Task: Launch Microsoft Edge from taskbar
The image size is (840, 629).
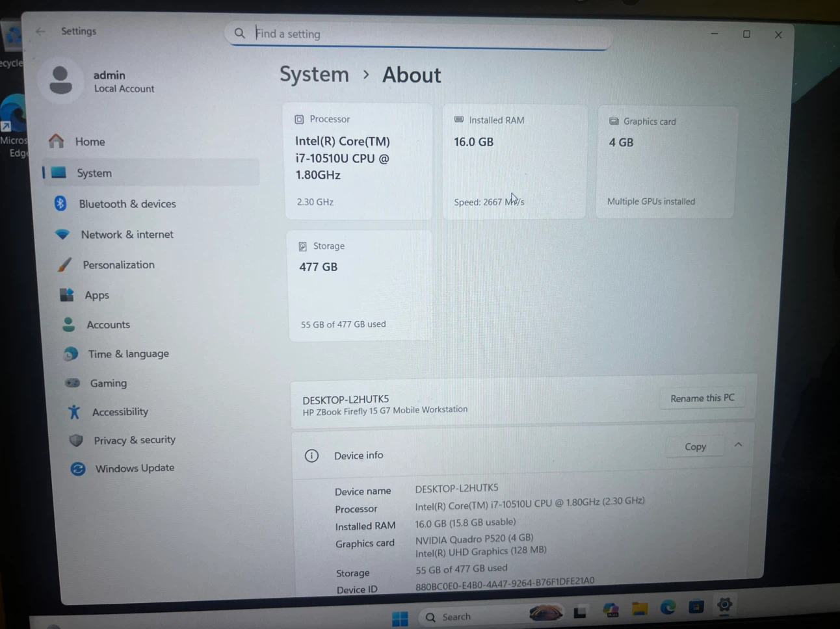Action: point(668,608)
